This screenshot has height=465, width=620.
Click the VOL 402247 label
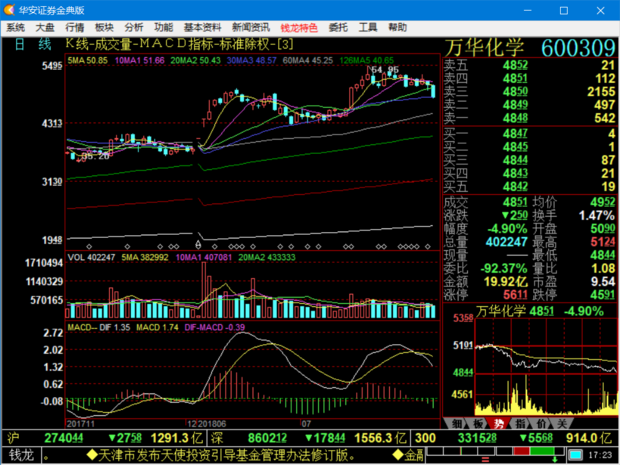click(91, 257)
